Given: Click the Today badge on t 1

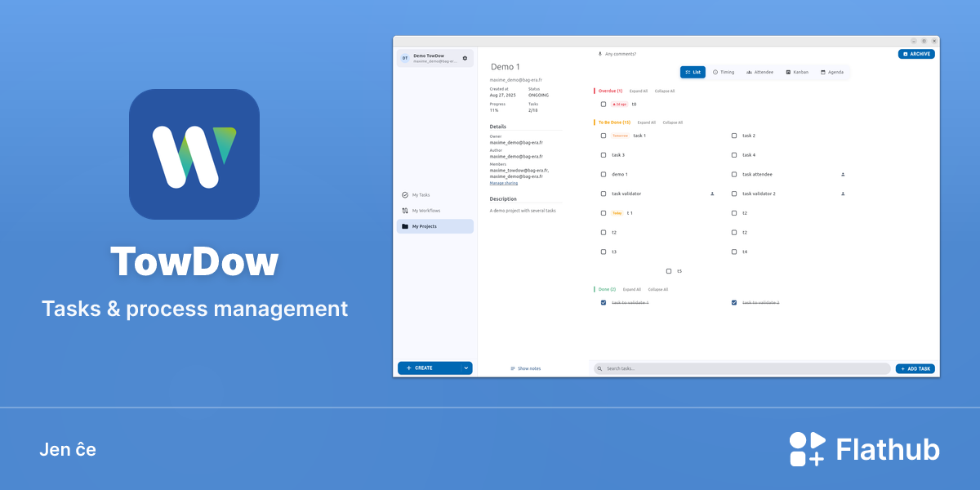Looking at the screenshot, I should tap(617, 213).
